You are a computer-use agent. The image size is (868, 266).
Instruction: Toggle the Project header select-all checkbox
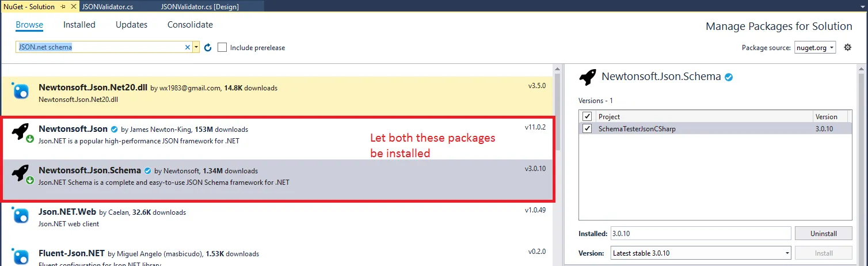tap(587, 116)
